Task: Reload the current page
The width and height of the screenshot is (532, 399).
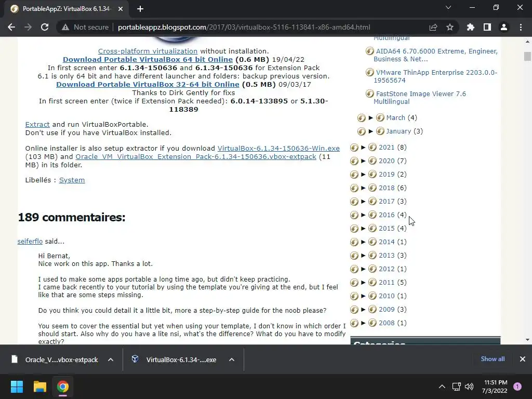Action: click(x=45, y=27)
